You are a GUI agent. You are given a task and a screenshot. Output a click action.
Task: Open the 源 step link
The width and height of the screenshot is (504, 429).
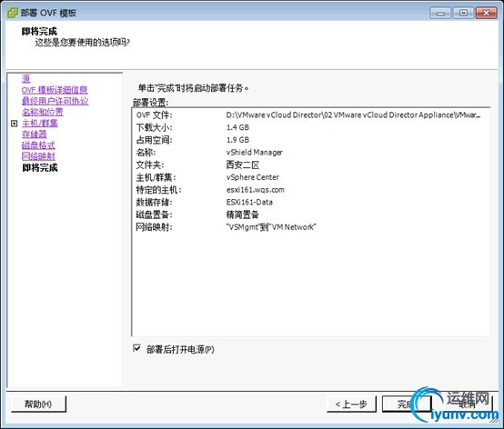coord(26,79)
